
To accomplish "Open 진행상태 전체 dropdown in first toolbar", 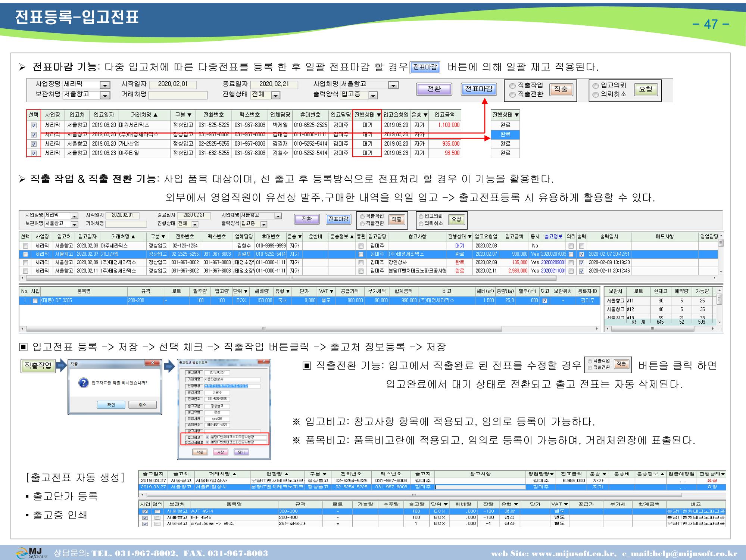I will tap(276, 96).
